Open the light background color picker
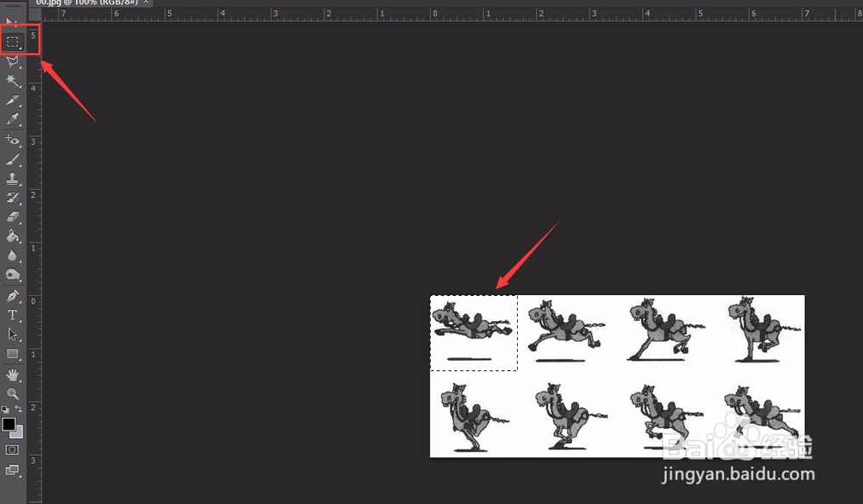Screen dimensions: 863x504 point(18,432)
